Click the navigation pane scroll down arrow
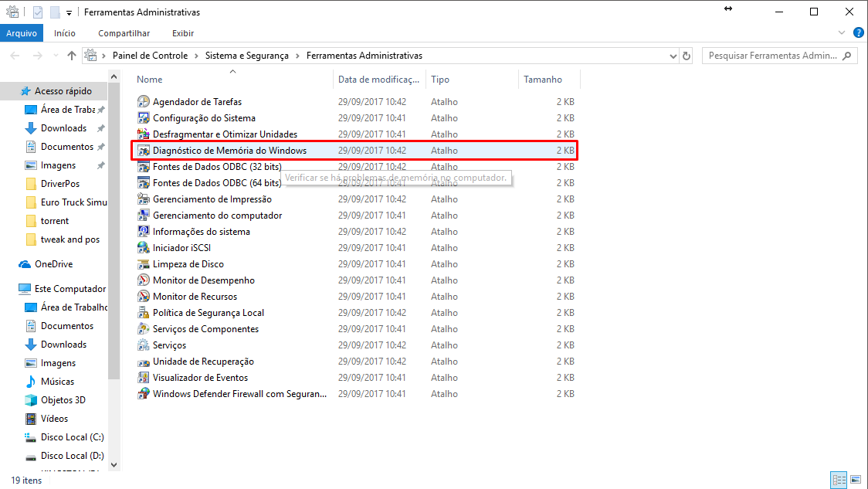Viewport: 868px width, 489px height. click(114, 464)
